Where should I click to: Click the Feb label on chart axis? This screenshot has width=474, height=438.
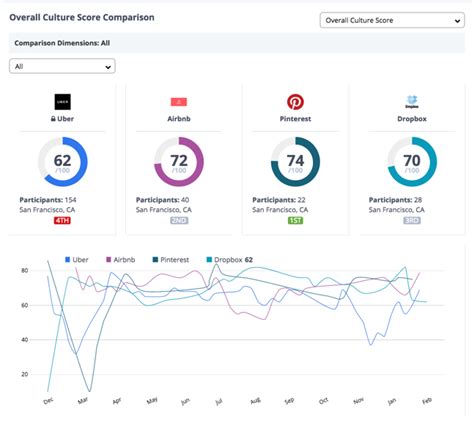pos(427,401)
